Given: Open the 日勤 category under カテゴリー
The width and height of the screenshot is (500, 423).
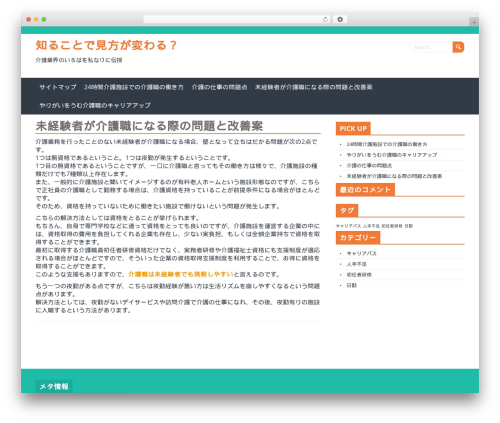Looking at the screenshot, I should pyautogui.click(x=352, y=286).
